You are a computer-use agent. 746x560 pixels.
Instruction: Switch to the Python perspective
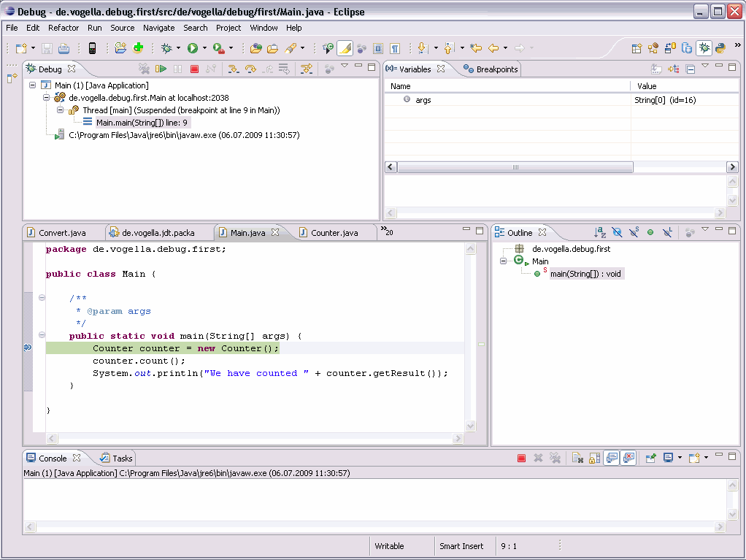[720, 48]
